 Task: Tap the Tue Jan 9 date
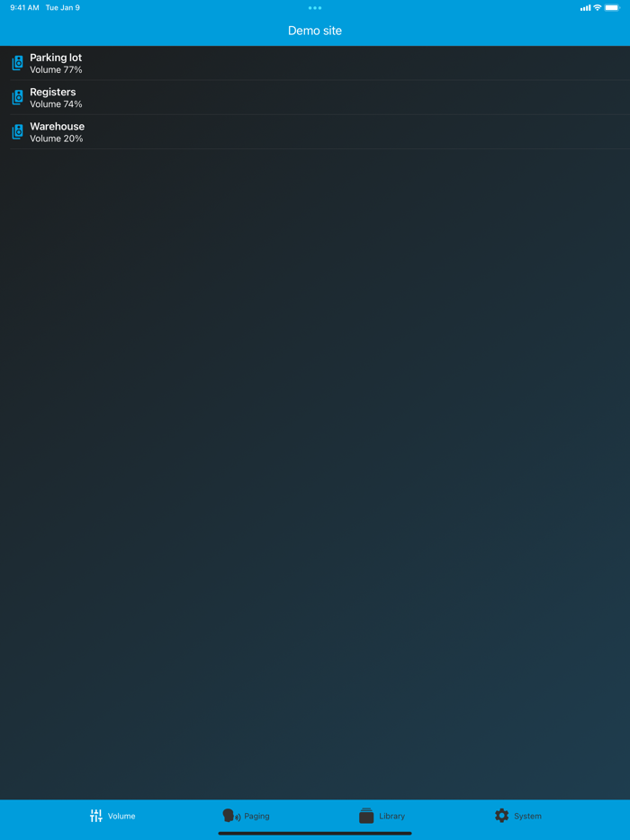point(63,7)
